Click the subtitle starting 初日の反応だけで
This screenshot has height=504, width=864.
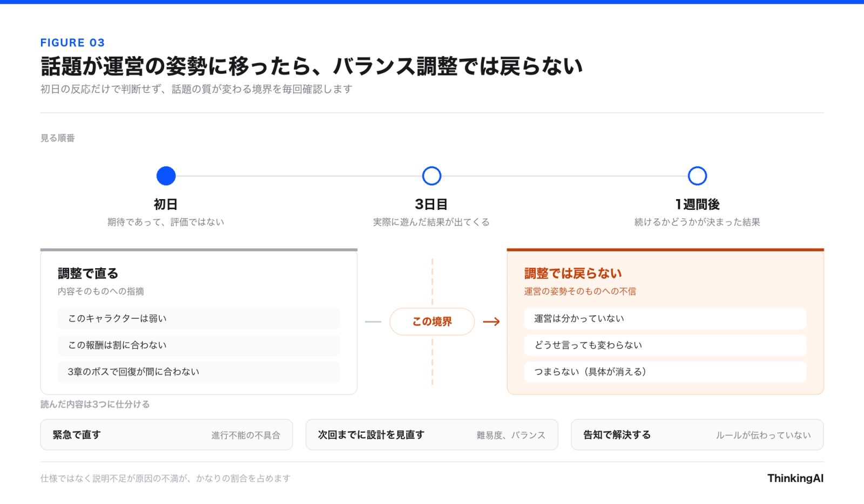coord(197,89)
